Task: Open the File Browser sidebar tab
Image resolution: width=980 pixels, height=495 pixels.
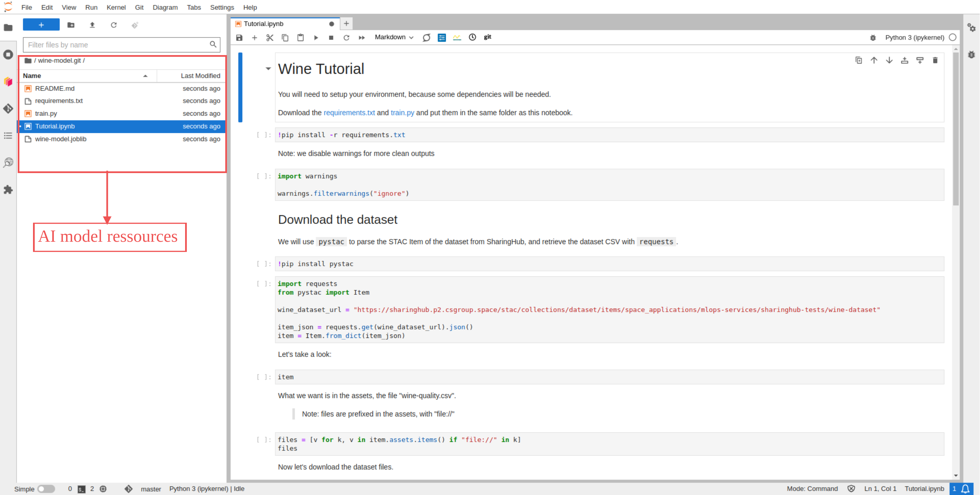Action: click(x=8, y=28)
